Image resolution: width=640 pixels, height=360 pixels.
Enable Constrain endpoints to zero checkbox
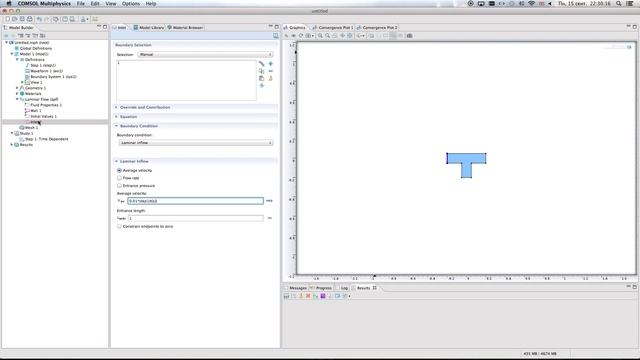119,226
